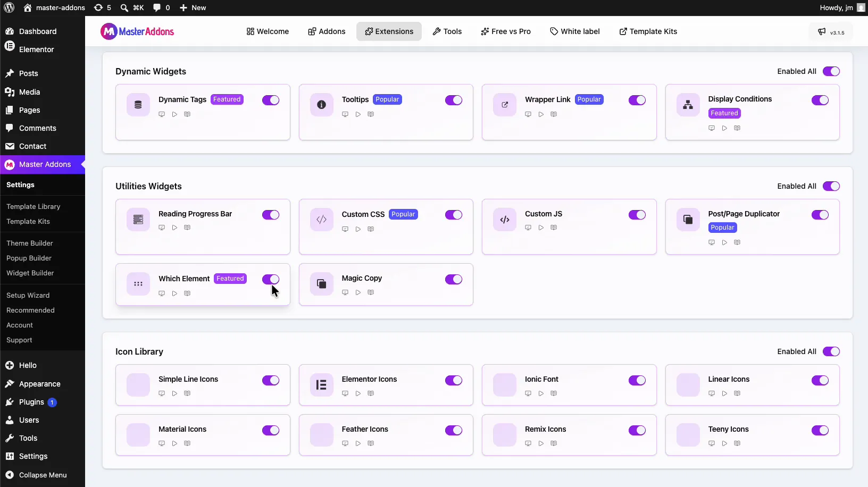Turn off Ionic Font icon library
This screenshot has height=487, width=868.
[x=637, y=380]
